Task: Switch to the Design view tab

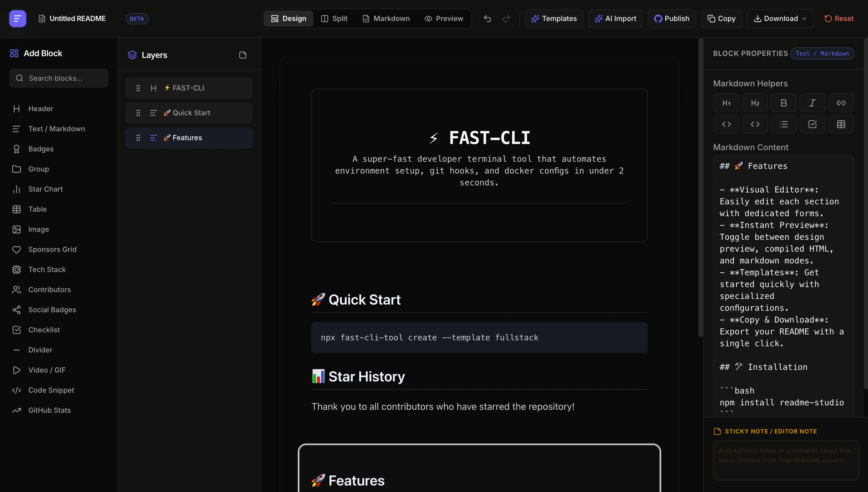Action: tap(288, 19)
